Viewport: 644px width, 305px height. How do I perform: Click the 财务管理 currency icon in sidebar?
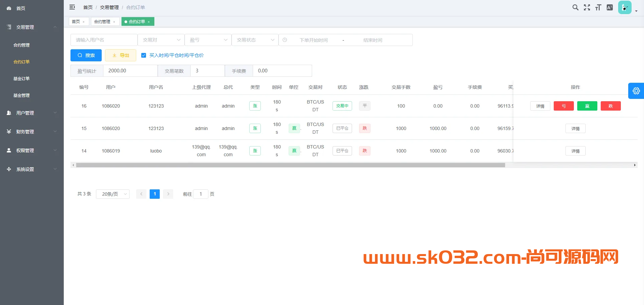pos(9,131)
